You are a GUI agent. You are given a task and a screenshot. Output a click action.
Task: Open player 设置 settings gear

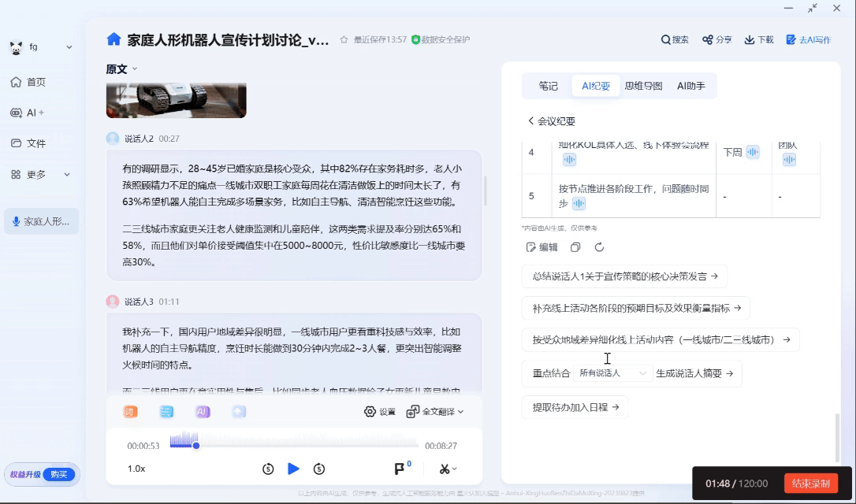[370, 410]
